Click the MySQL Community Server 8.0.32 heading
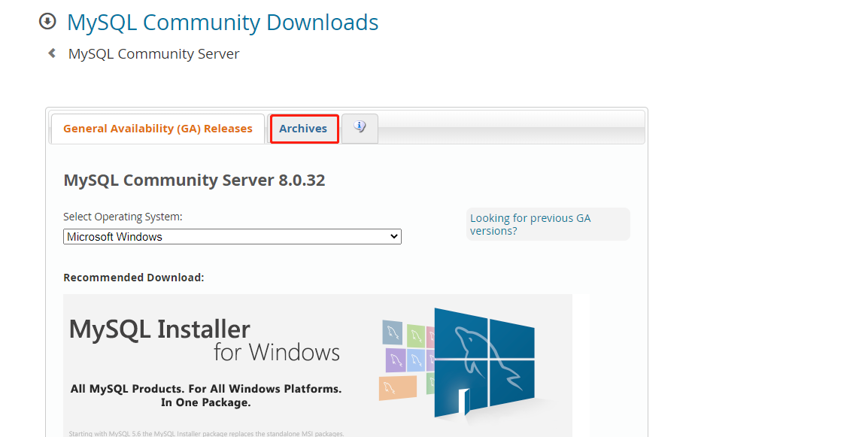 (x=194, y=180)
